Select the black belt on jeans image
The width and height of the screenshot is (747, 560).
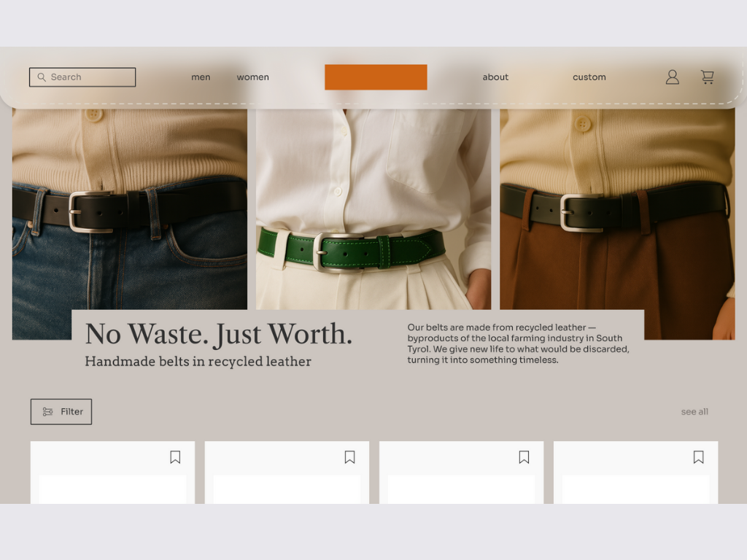pos(129,219)
